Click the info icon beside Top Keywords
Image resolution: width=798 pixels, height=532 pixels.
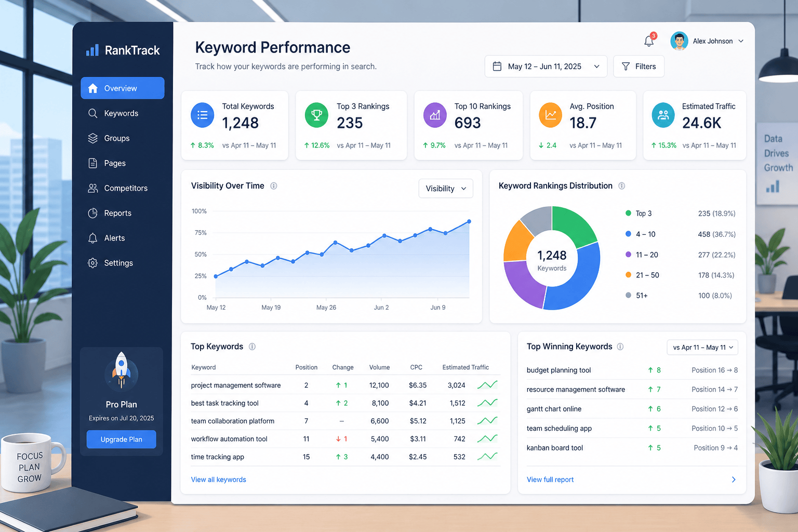252,347
